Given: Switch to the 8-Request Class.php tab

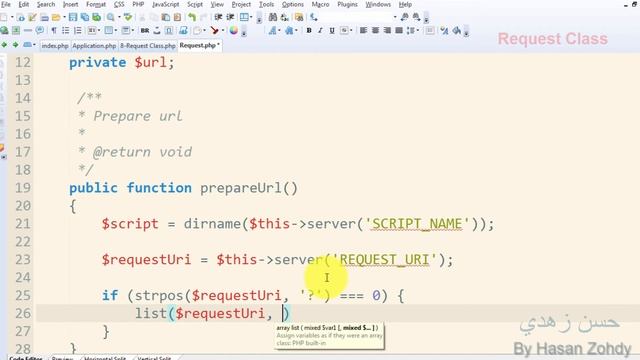Looking at the screenshot, I should (148, 46).
